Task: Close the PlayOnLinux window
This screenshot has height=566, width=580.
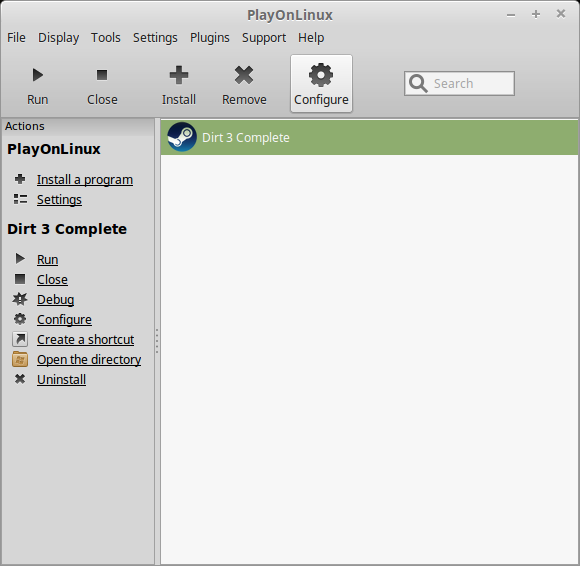Action: (x=561, y=14)
